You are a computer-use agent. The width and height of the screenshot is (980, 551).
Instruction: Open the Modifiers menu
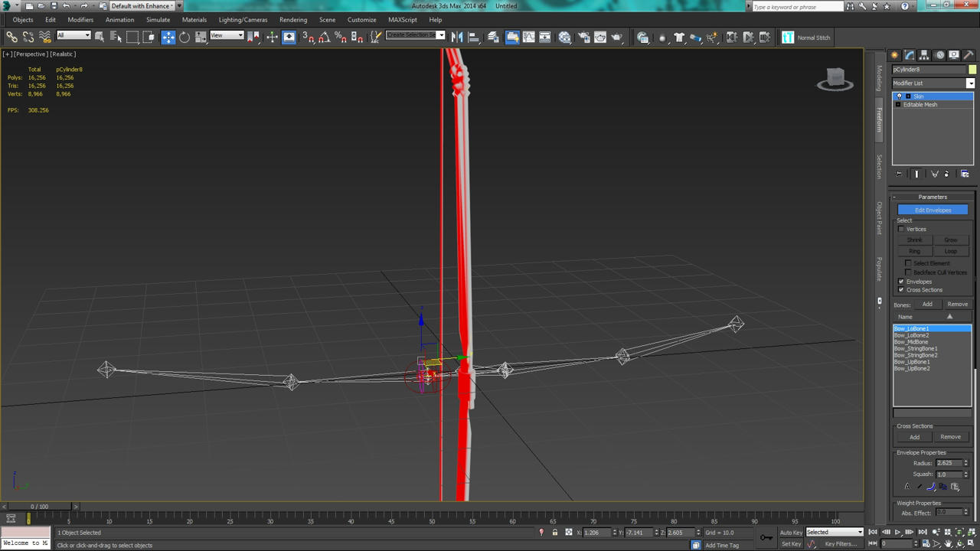pyautogui.click(x=80, y=20)
